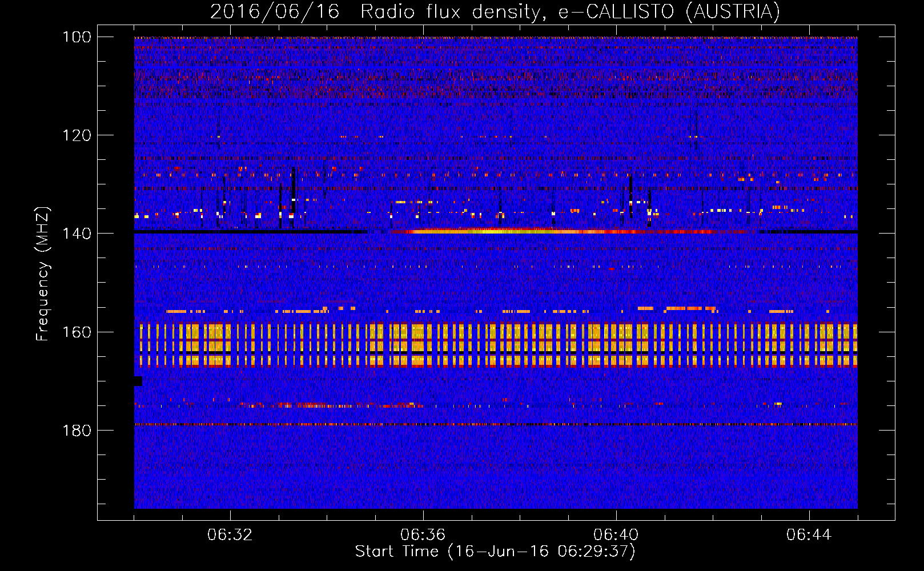Click the 'Frequency (MHZ)' axis label
This screenshot has width=924, height=571.
43,274
